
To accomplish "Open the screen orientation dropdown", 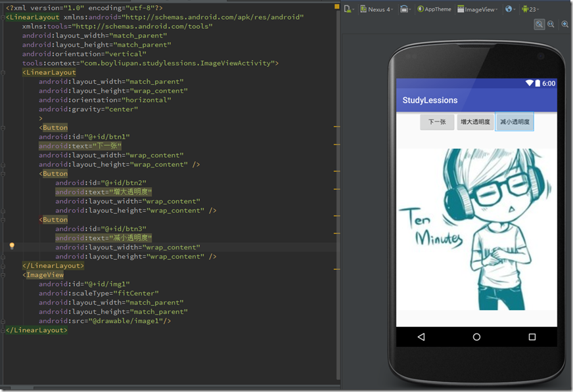I will pyautogui.click(x=405, y=9).
